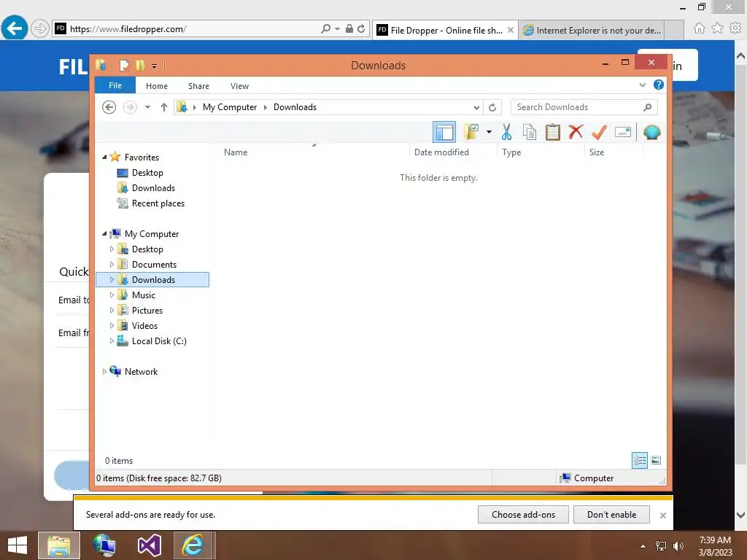Open Quick Access Toolbar customize dropdown
This screenshot has width=747, height=560.
tap(155, 66)
